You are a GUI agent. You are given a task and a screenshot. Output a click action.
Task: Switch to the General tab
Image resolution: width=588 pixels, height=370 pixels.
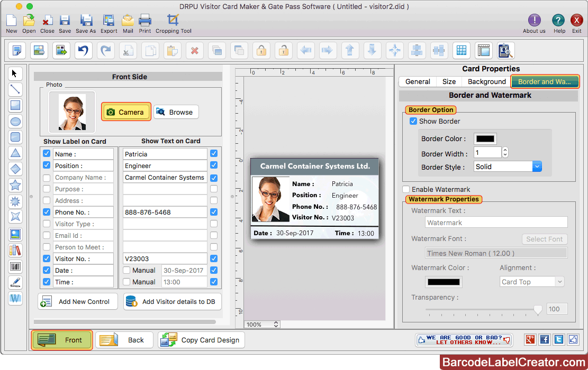pos(418,81)
